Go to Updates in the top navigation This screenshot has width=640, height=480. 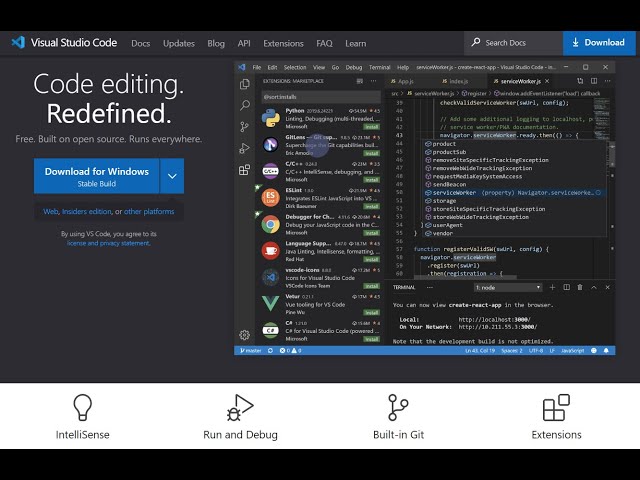point(179,43)
